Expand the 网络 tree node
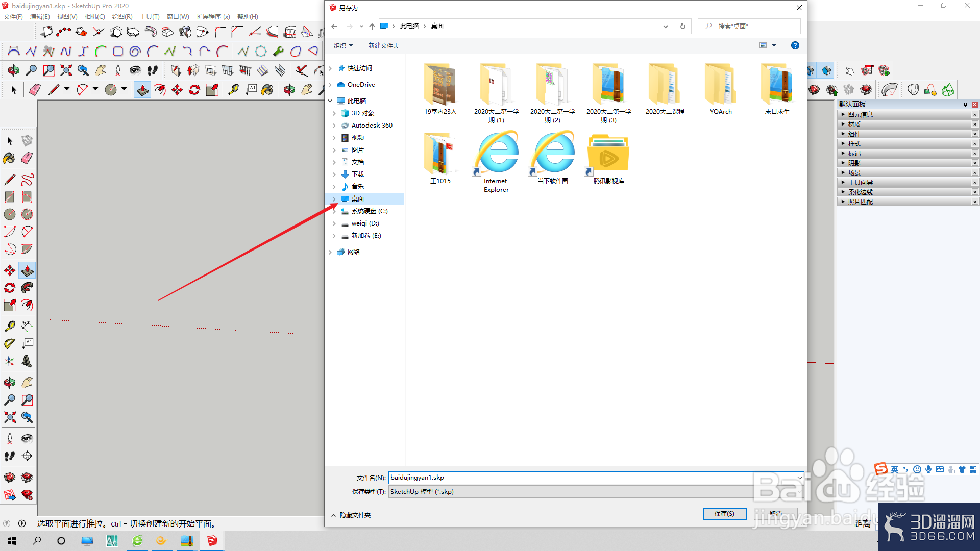 330,252
